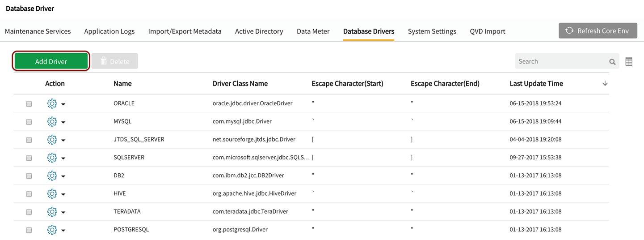This screenshot has height=240, width=644.
Task: Click the JTDS_SQL_SERVER name cell
Action: click(x=139, y=139)
